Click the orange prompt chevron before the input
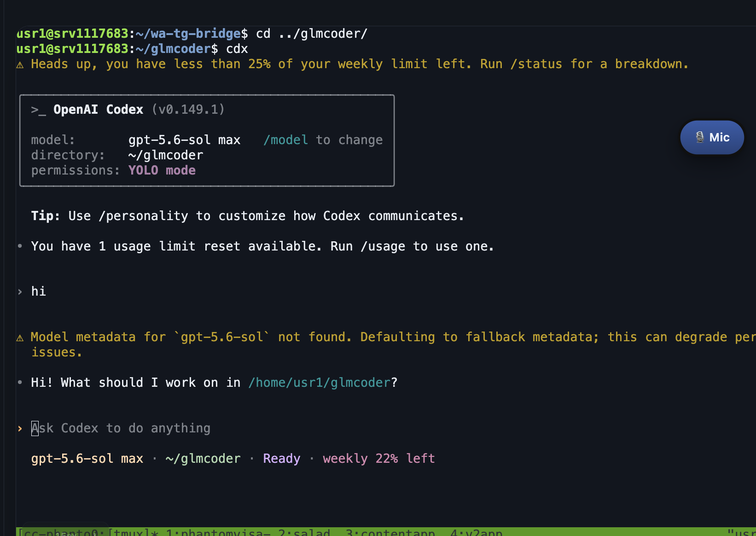Image resolution: width=756 pixels, height=536 pixels. [20, 429]
